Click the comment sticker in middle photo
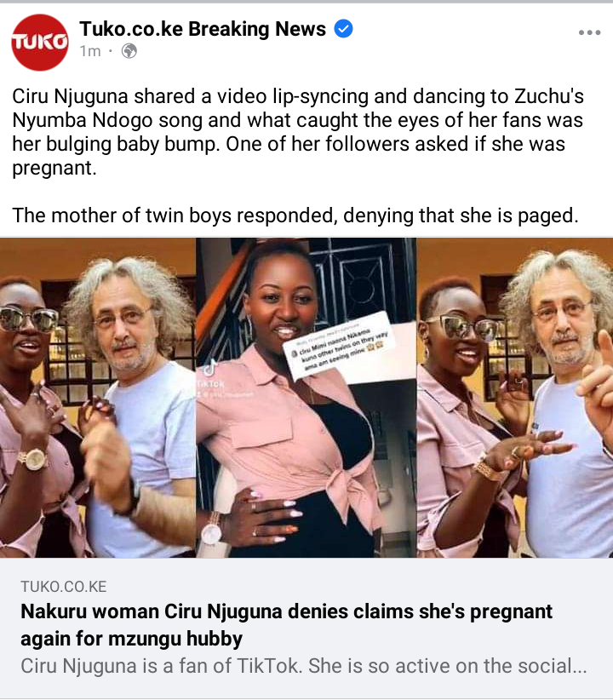The width and height of the screenshot is (613, 700). pyautogui.click(x=338, y=346)
